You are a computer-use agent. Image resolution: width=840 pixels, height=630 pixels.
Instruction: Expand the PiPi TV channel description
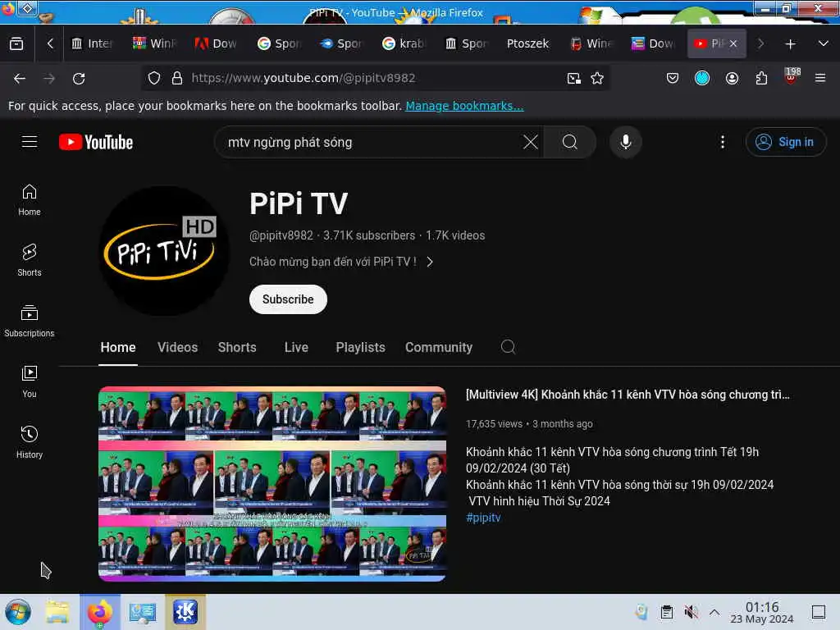tap(341, 262)
